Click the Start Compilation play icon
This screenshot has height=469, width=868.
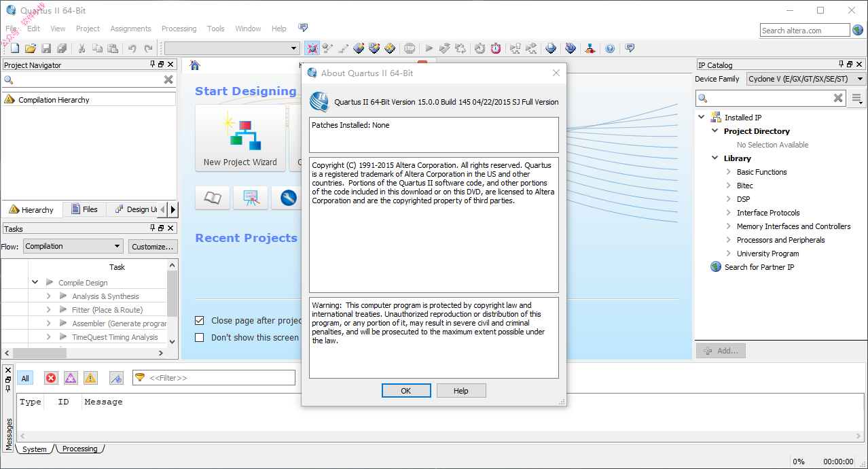(429, 48)
